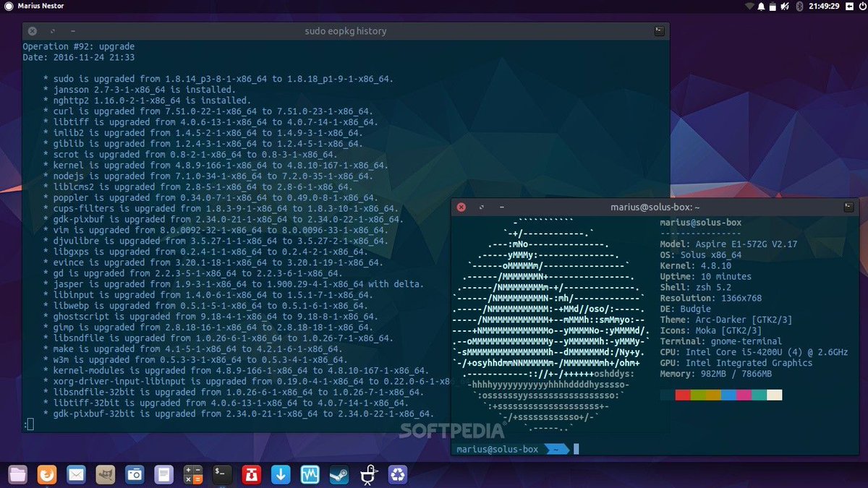The width and height of the screenshot is (868, 488).
Task: Click the 'jasper is upgraded ... with delta' line
Action: pyautogui.click(x=234, y=284)
